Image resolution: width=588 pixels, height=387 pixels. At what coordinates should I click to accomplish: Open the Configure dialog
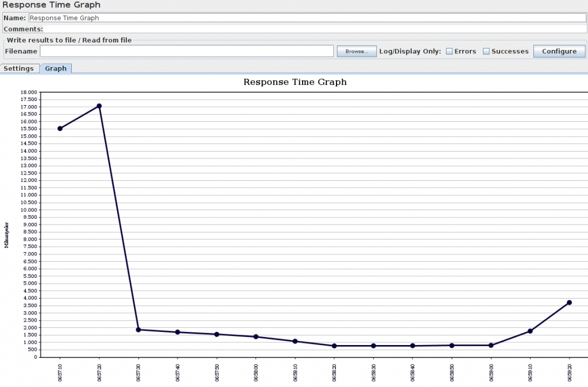coord(559,51)
